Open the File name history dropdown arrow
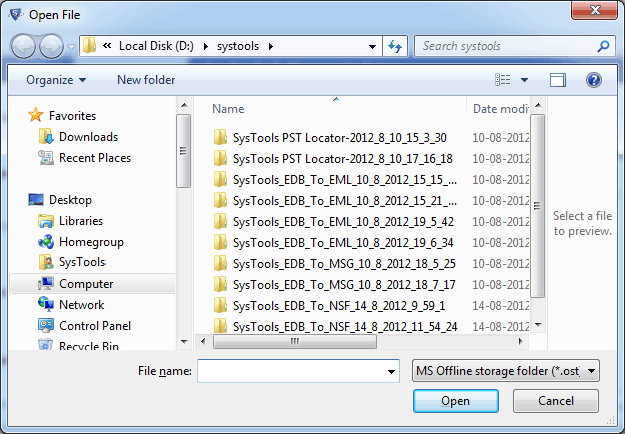 391,371
